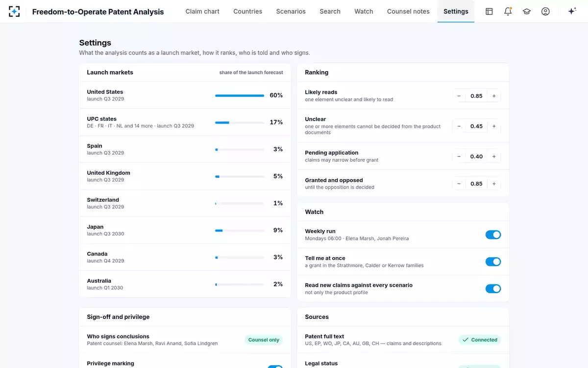This screenshot has width=588, height=368.
Task: Increase the Likely reads weight
Action: (x=494, y=96)
